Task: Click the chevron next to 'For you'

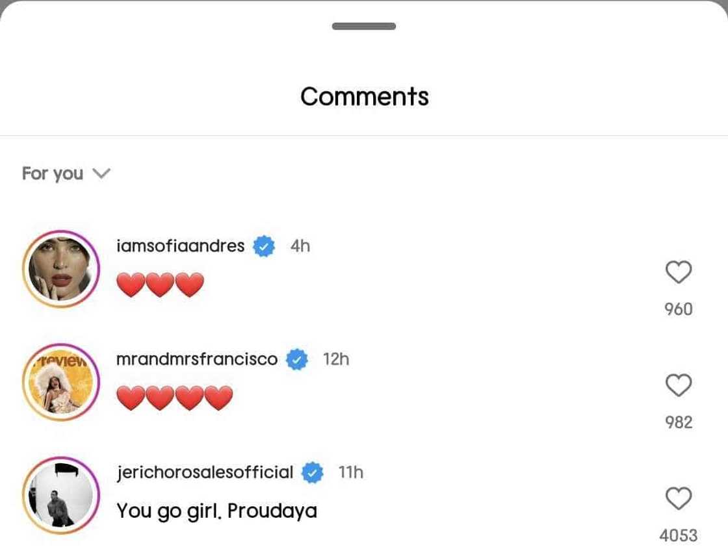Action: coord(101,173)
